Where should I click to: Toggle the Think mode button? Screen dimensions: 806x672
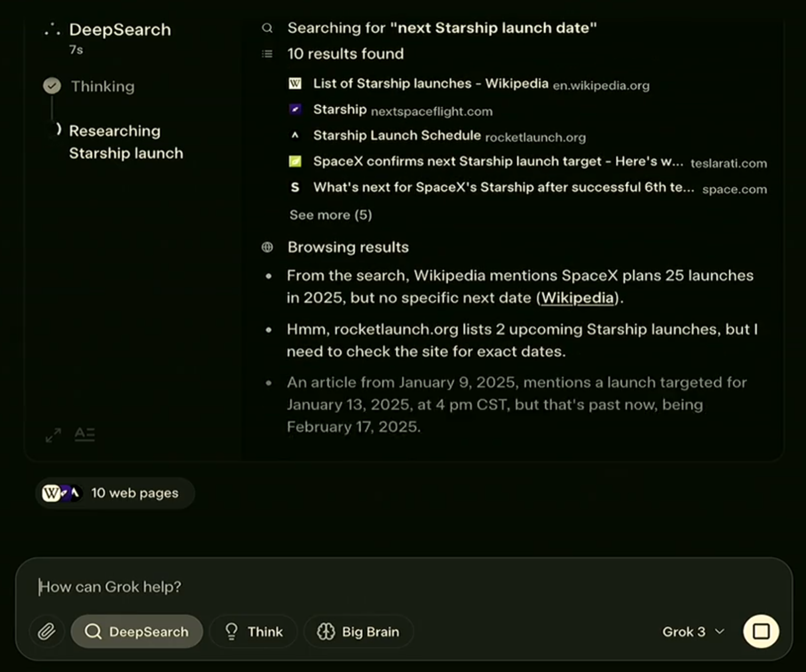coord(254,631)
